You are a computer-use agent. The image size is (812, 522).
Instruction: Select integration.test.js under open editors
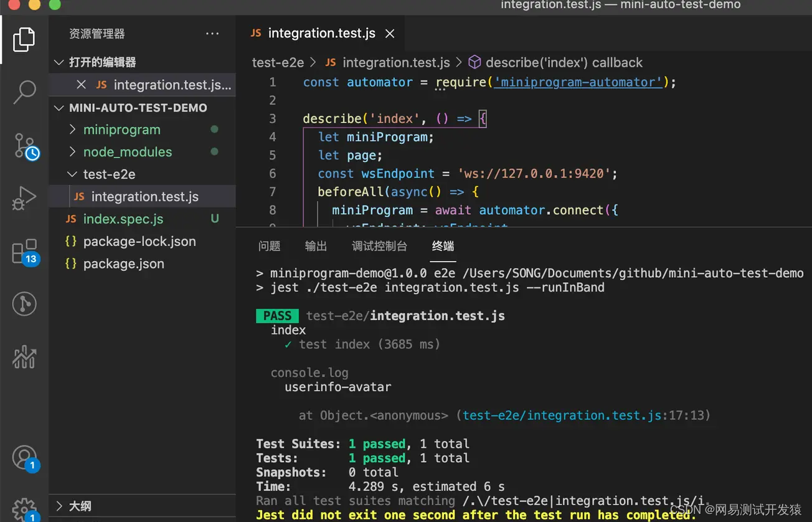coord(142,85)
